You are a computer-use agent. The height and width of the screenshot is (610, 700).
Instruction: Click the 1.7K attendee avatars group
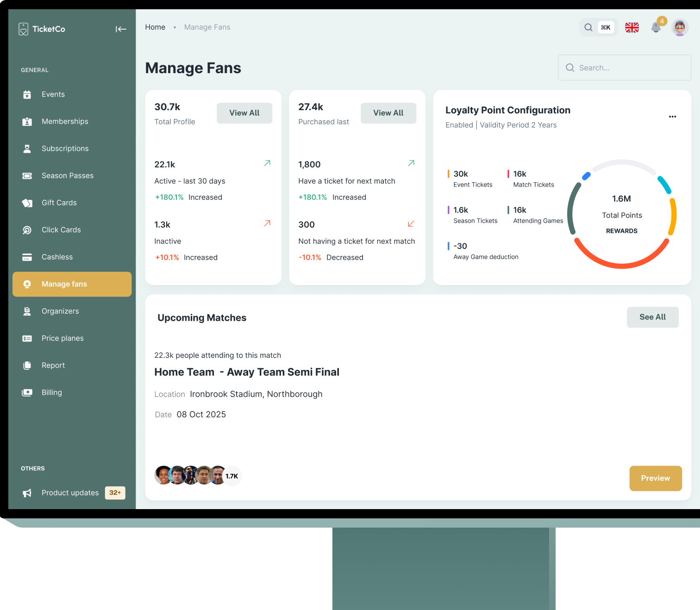pyautogui.click(x=198, y=475)
